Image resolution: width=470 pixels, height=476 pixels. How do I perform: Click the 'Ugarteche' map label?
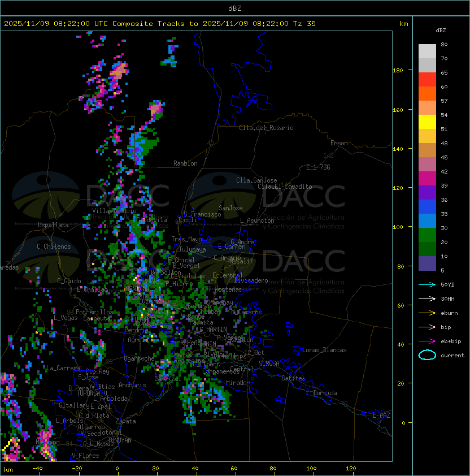click(140, 359)
